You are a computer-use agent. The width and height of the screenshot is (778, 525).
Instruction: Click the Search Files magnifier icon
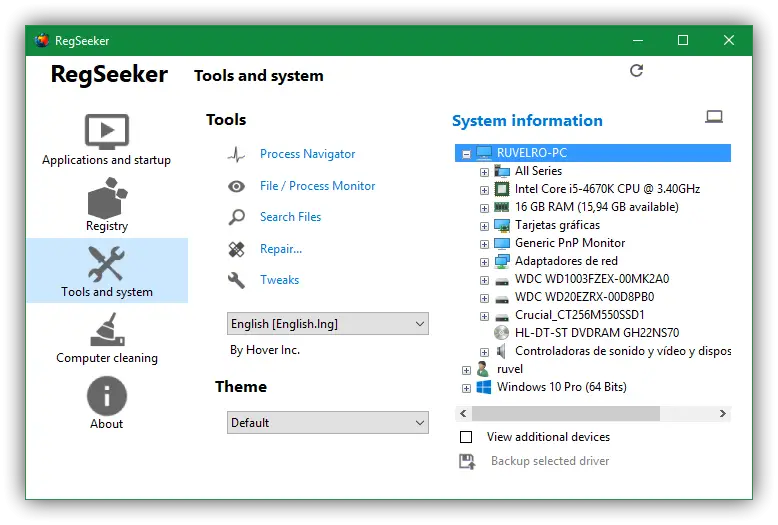click(x=236, y=217)
